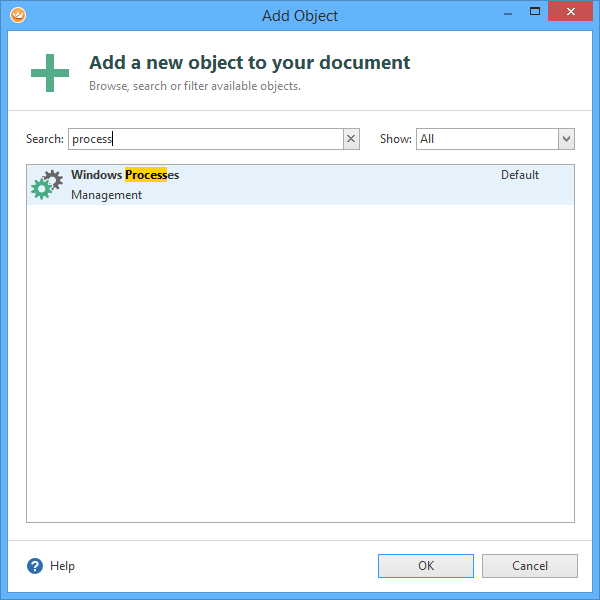
Task: Click the 'Add a new object' heading
Action: coord(249,62)
